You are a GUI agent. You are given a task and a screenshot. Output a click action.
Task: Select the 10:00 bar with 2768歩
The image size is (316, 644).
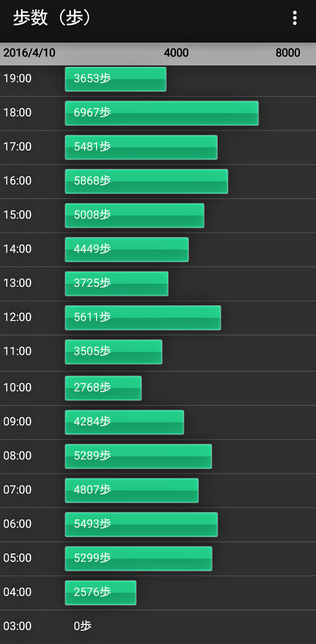[103, 388]
